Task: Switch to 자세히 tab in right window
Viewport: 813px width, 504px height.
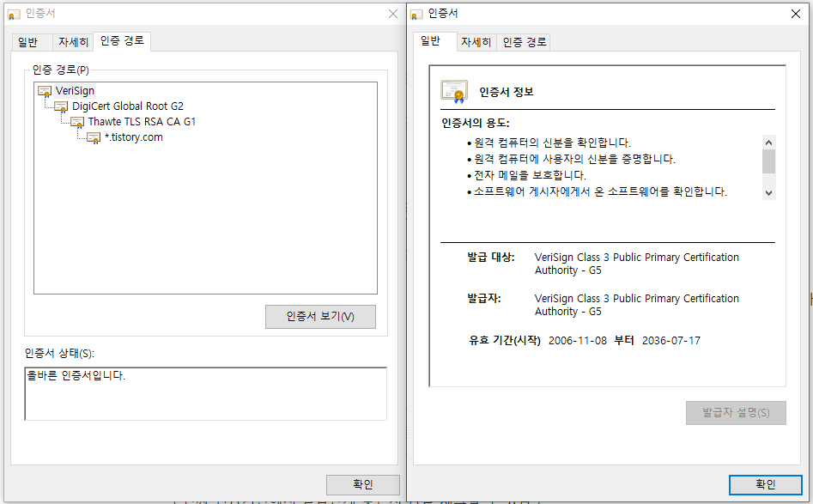Action: pos(476,42)
